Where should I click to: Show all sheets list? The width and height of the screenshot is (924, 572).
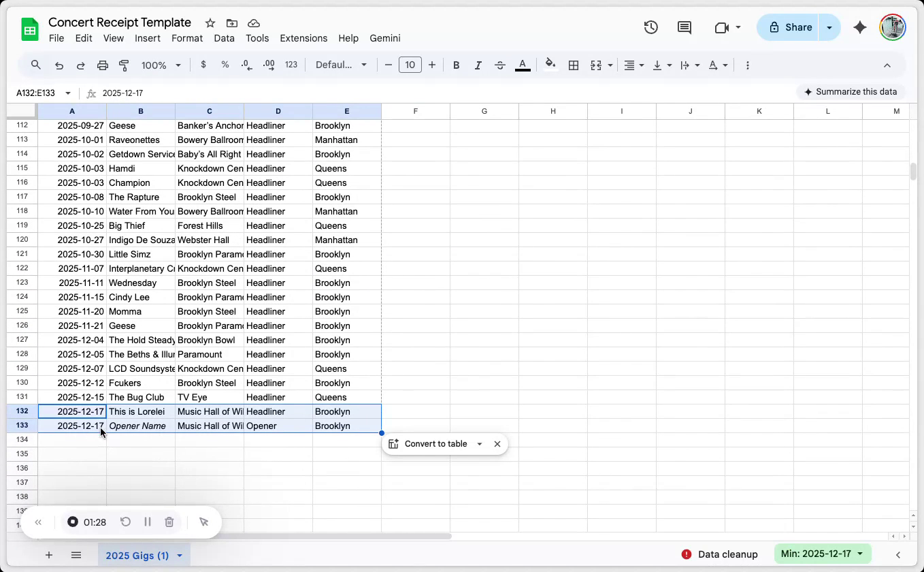point(76,555)
